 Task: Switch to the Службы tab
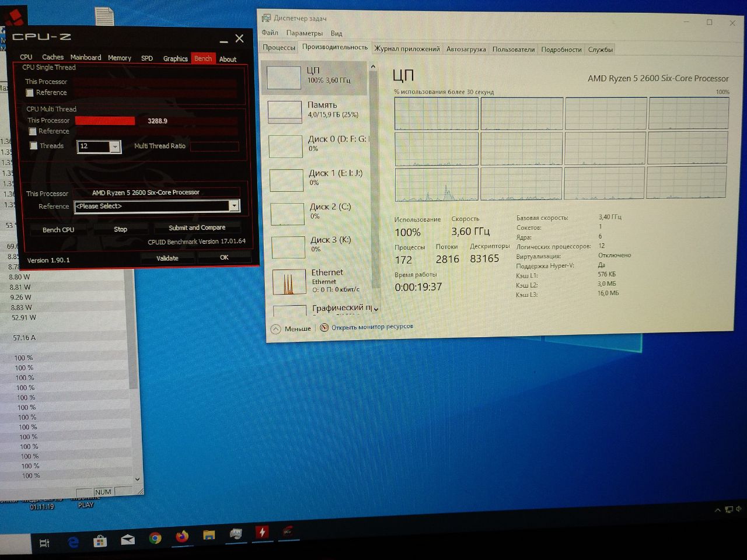click(x=601, y=50)
